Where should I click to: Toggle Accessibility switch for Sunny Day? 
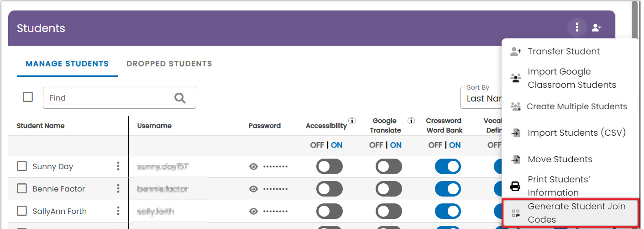point(329,167)
